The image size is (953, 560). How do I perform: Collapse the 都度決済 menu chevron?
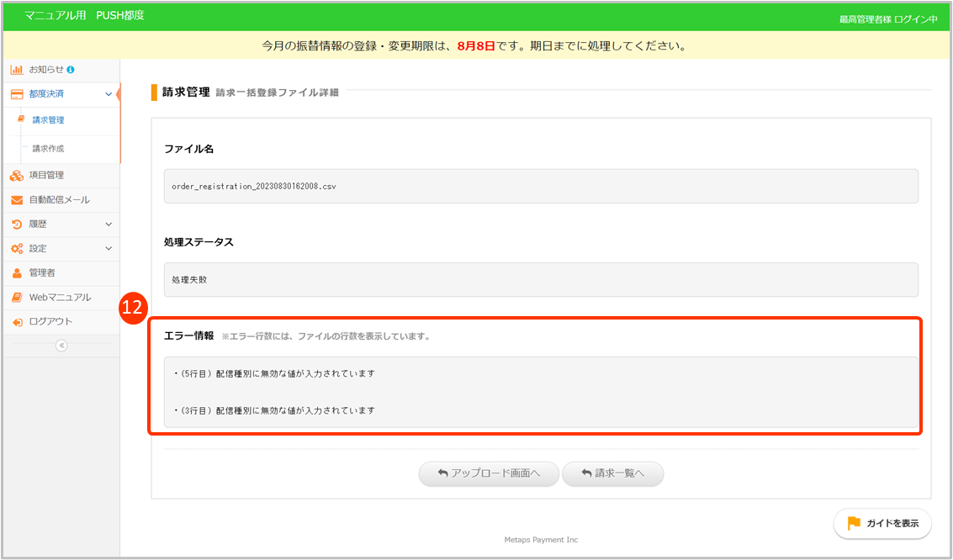(109, 94)
